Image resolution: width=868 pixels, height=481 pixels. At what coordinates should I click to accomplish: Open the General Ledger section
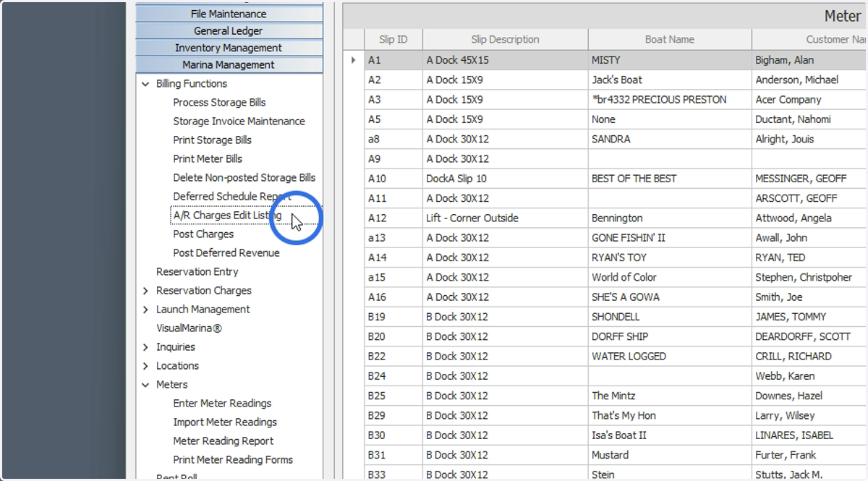229,31
